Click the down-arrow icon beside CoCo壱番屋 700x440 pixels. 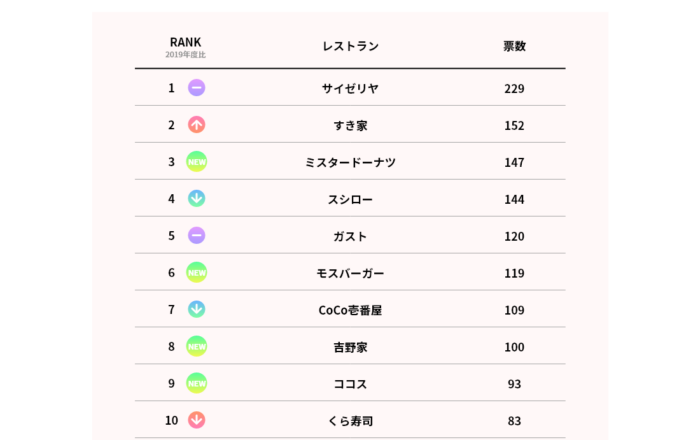[197, 310]
